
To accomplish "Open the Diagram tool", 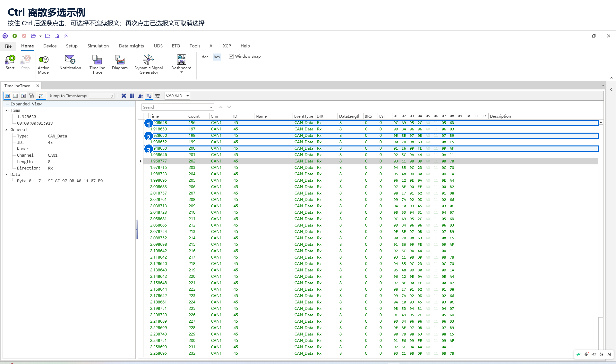I will click(x=120, y=62).
